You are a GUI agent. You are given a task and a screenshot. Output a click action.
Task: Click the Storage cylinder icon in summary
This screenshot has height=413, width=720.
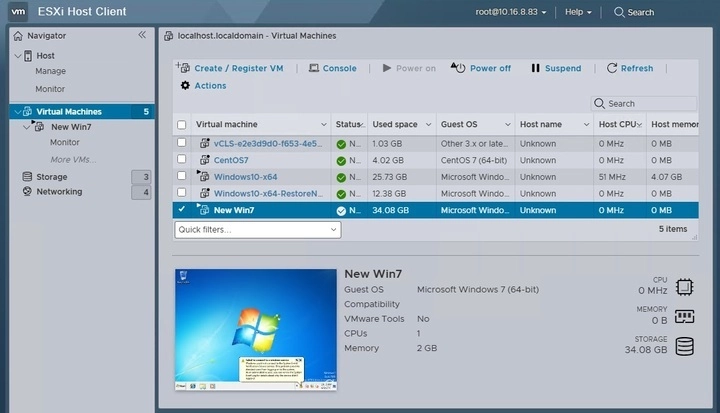684,346
